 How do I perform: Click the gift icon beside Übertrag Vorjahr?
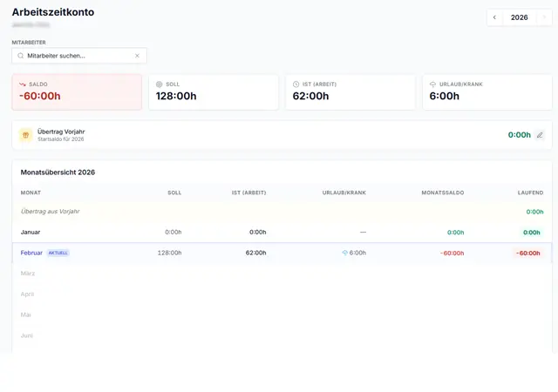coord(26,135)
